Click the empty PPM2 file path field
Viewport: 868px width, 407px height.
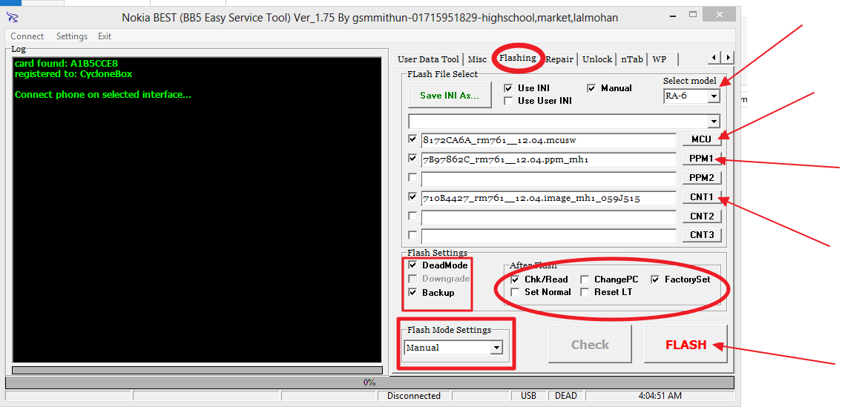point(548,179)
